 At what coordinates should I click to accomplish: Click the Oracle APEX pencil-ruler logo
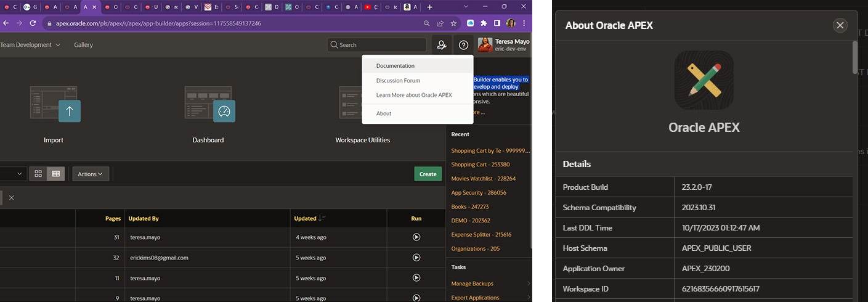(x=704, y=80)
